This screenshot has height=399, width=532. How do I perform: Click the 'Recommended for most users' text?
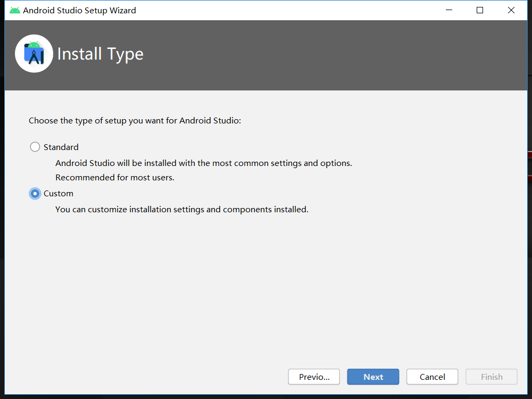tap(115, 177)
